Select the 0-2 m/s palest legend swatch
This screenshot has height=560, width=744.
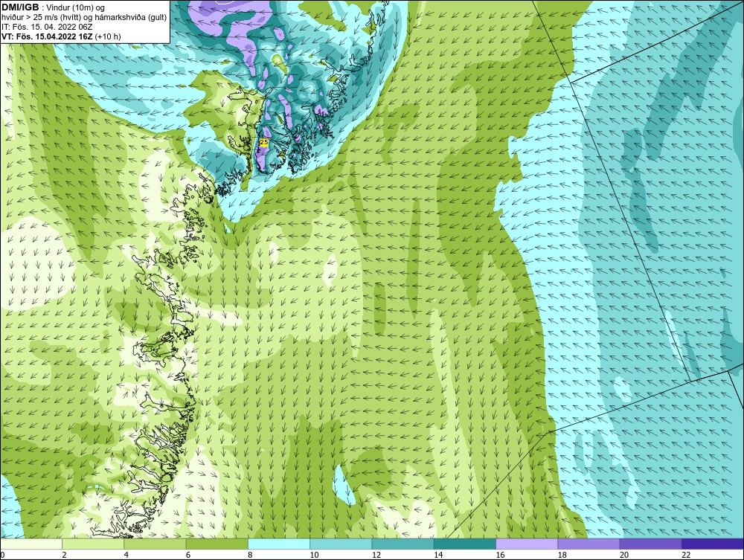tap(31, 544)
